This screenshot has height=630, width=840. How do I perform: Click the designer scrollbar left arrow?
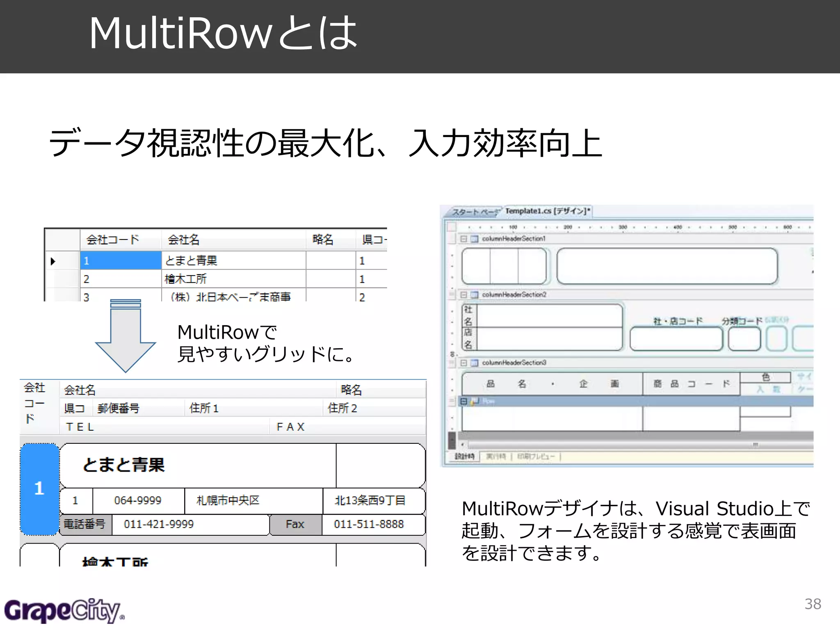463,445
